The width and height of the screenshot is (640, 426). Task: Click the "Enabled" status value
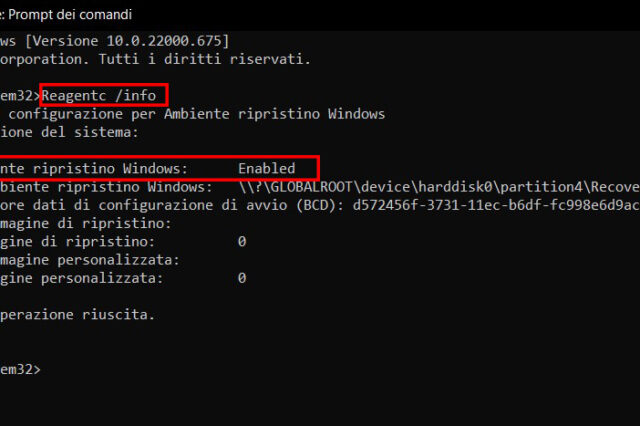266,168
